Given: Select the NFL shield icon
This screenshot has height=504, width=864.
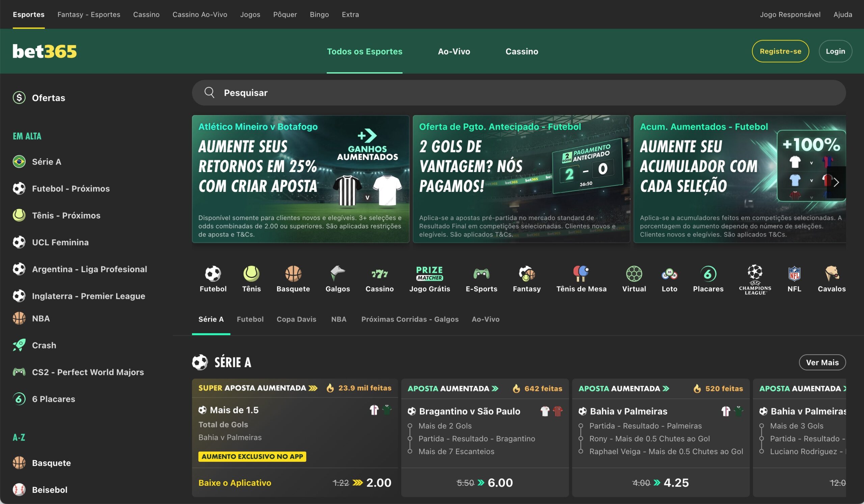Looking at the screenshot, I should click(794, 273).
